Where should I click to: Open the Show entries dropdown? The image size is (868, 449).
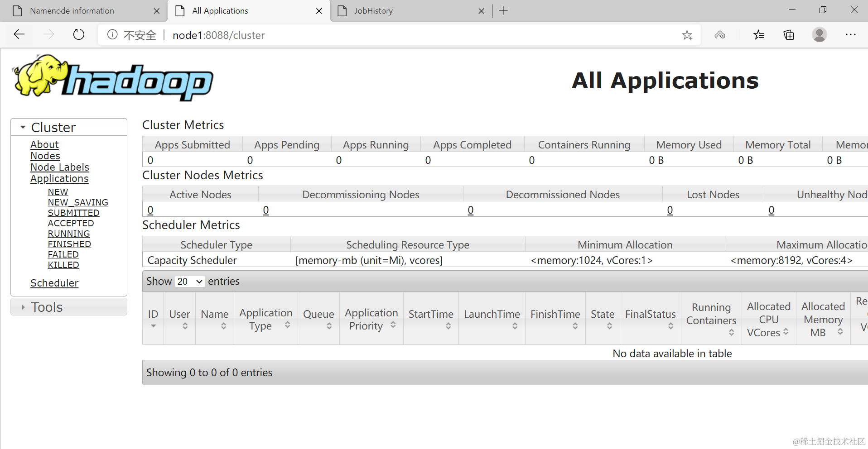pos(189,281)
